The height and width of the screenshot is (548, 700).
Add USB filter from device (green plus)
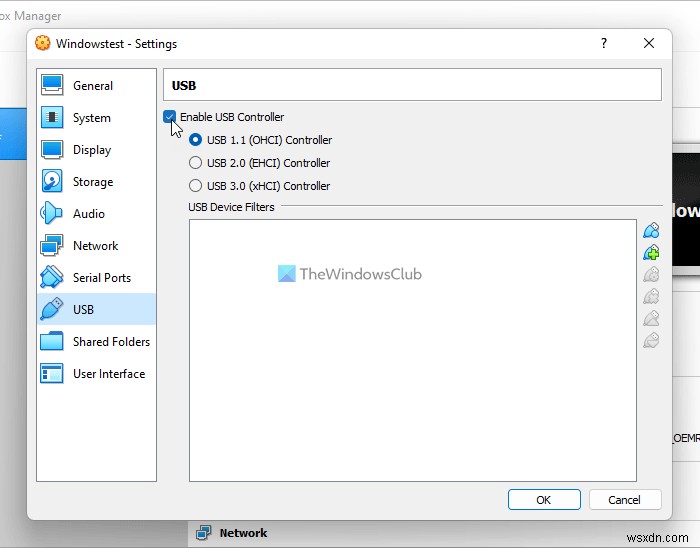(651, 253)
